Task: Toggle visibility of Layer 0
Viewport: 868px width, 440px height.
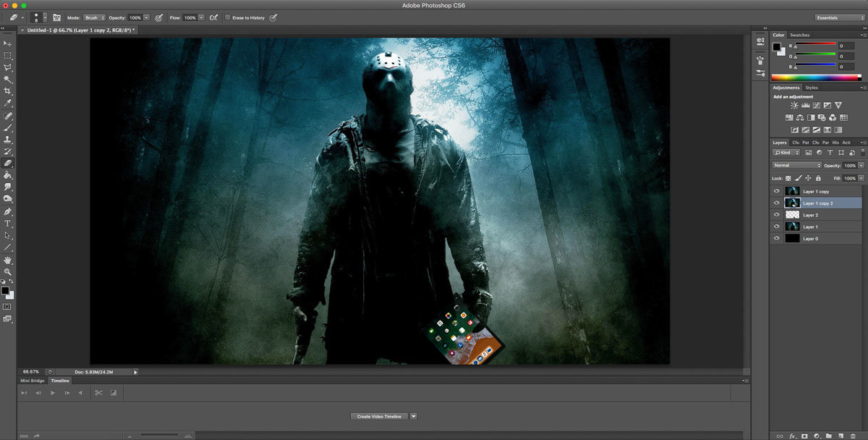Action: pos(777,239)
